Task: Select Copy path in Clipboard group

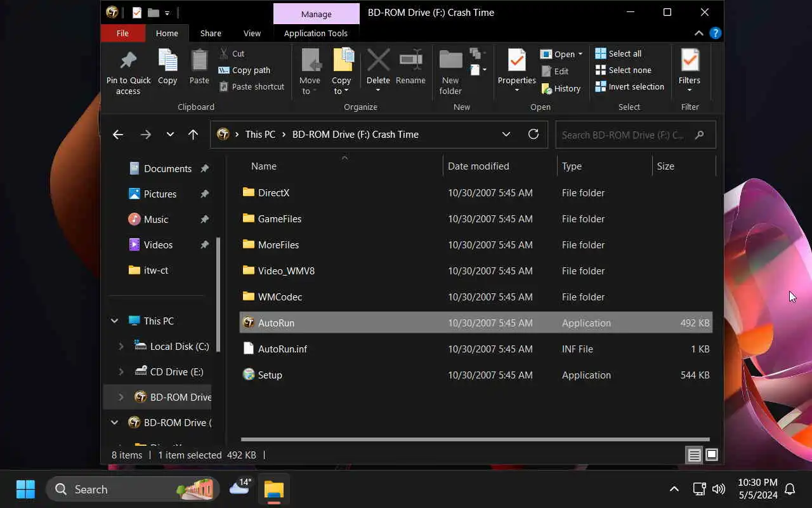Action: (244, 70)
